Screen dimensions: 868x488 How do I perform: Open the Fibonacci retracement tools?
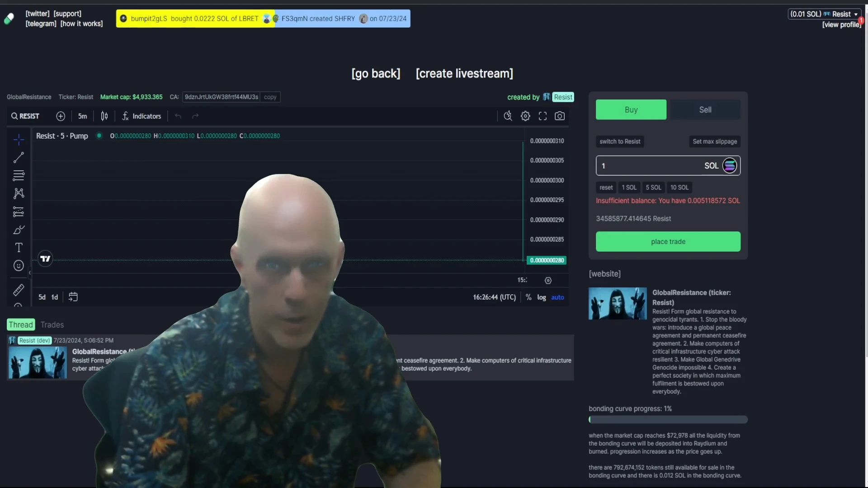pos(19,175)
